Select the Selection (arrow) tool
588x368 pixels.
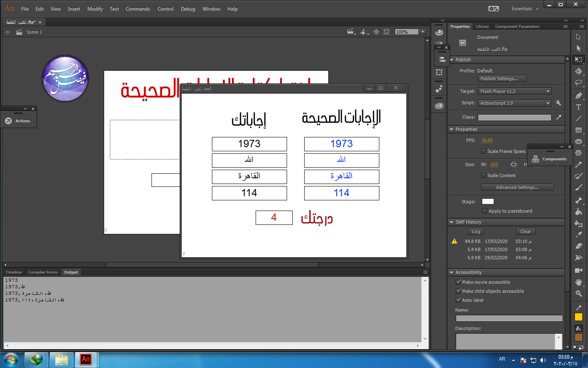coord(579,37)
